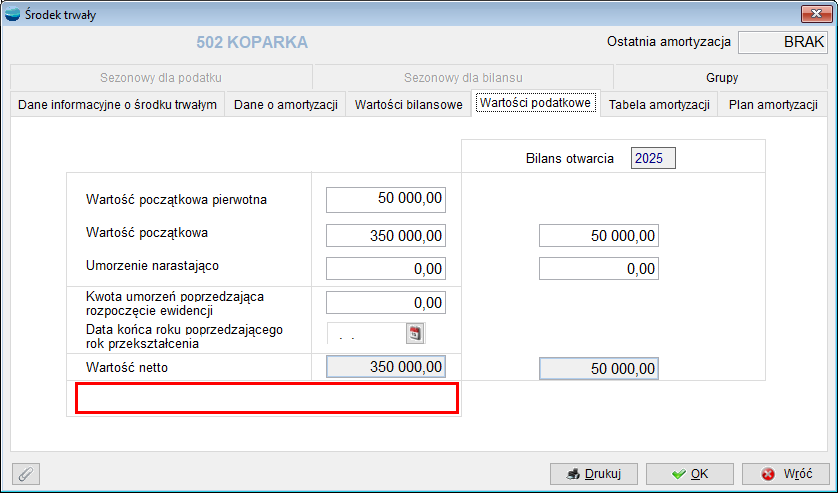Open the Dane o amortyzacji tab
This screenshot has width=838, height=493.
click(x=286, y=104)
